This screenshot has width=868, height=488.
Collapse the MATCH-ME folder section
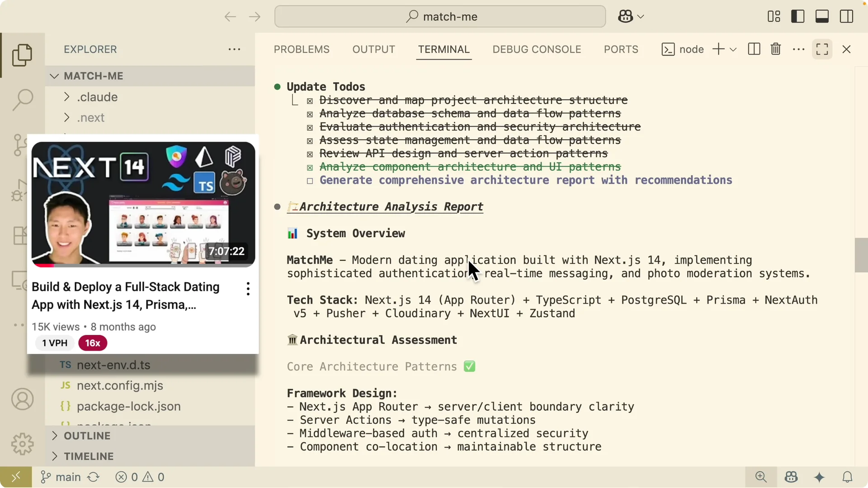[x=150, y=76]
